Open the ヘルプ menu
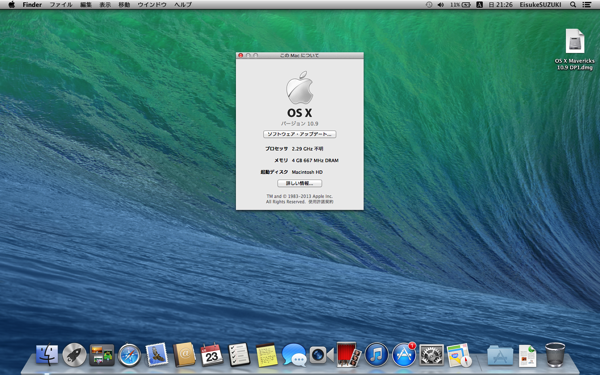Image resolution: width=600 pixels, height=375 pixels. click(x=183, y=5)
